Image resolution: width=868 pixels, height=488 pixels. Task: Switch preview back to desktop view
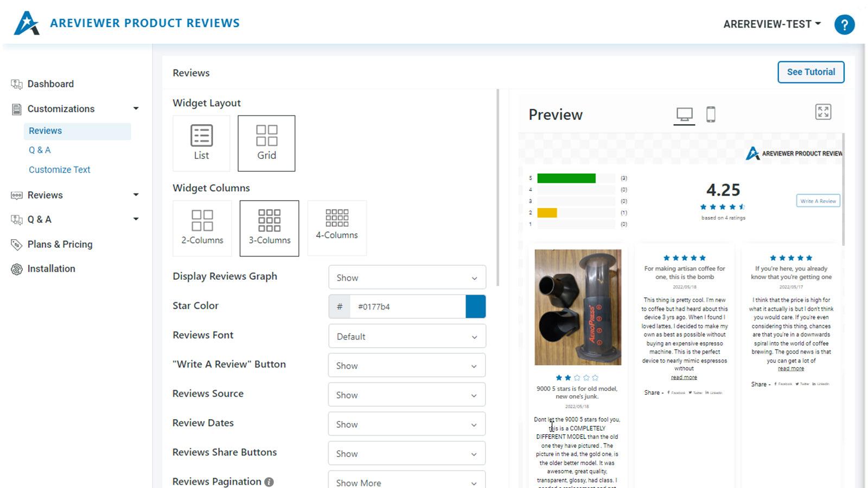[685, 113]
